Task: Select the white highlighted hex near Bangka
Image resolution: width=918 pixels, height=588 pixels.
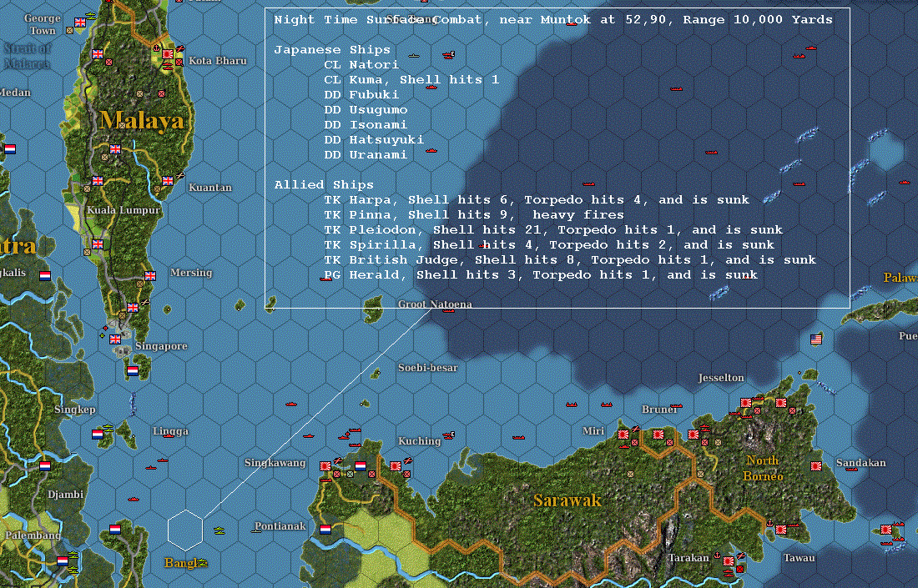Action: (x=185, y=530)
